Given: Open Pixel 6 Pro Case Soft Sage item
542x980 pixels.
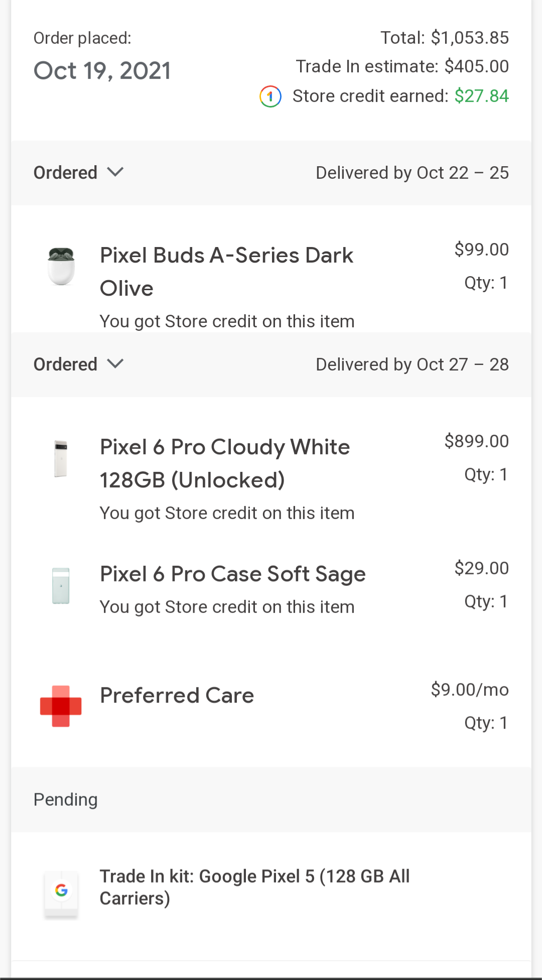Looking at the screenshot, I should click(x=233, y=574).
